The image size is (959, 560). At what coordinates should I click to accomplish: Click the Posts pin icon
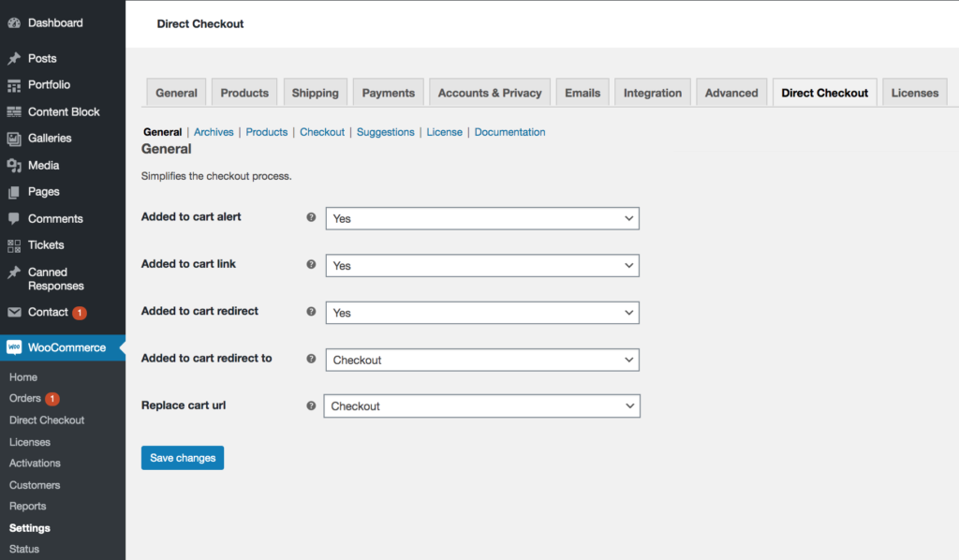pyautogui.click(x=14, y=59)
